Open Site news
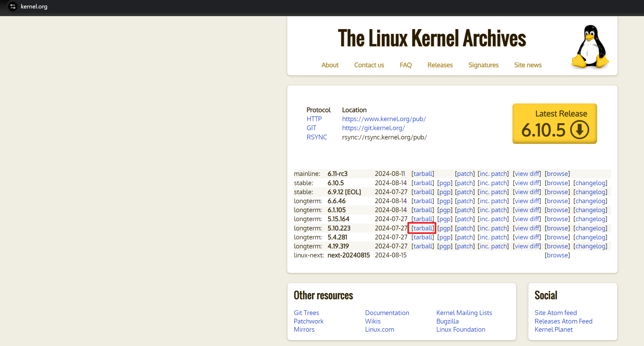This screenshot has height=346, width=644. point(528,65)
